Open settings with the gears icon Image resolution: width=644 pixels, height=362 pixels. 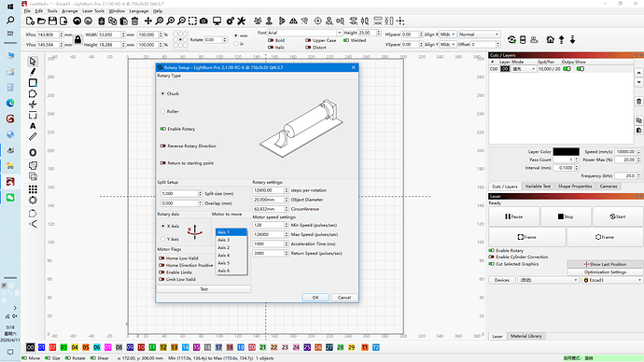(230, 21)
